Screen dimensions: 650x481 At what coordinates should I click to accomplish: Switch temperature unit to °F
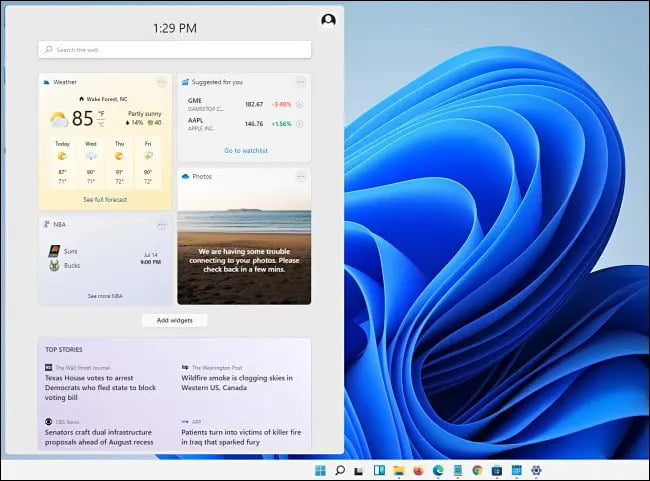[x=101, y=114]
